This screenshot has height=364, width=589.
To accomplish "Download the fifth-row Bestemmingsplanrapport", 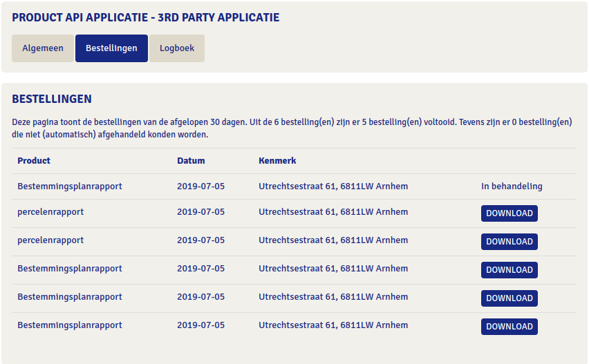I will pos(509,298).
